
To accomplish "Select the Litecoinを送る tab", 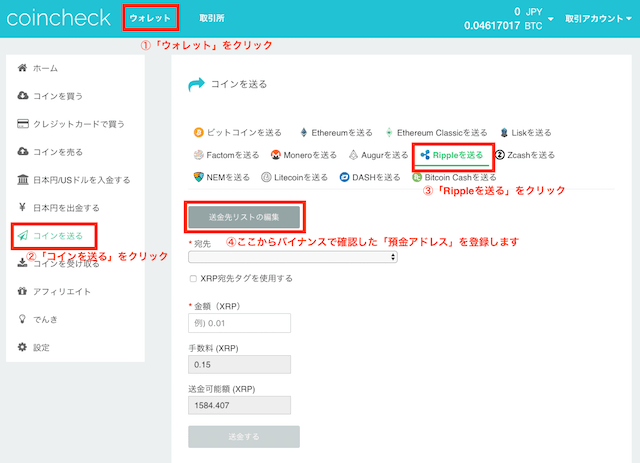I will 295,177.
